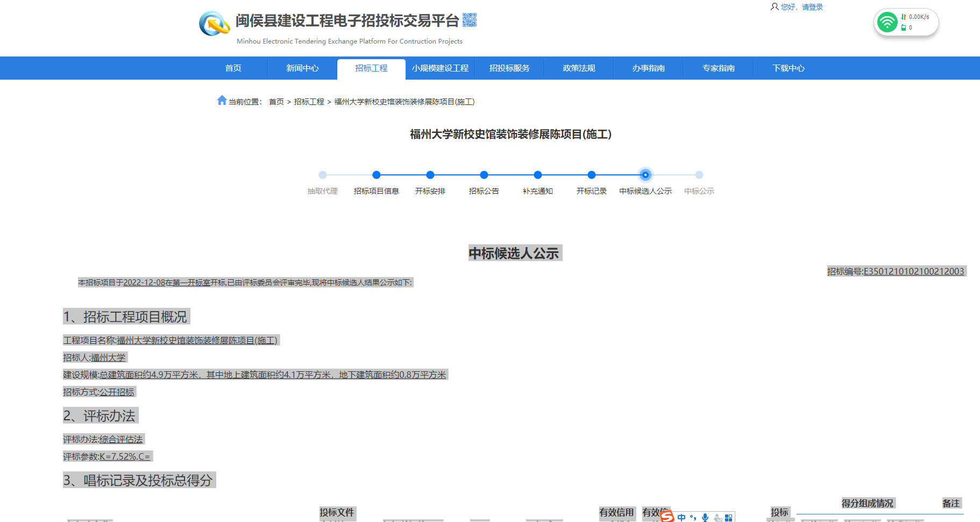This screenshot has height=522, width=980.
Task: Toggle the 中 Chinese input mode icon
Action: click(681, 517)
